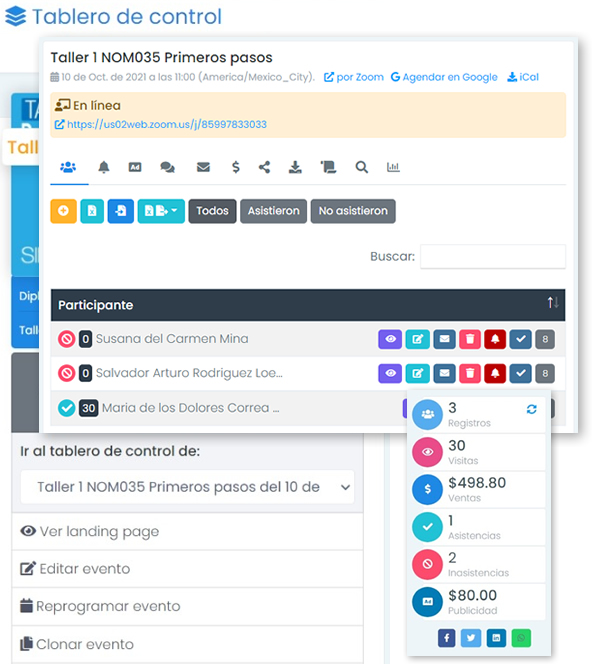Click Agendar en Google link
The image size is (600, 664).
click(x=444, y=77)
